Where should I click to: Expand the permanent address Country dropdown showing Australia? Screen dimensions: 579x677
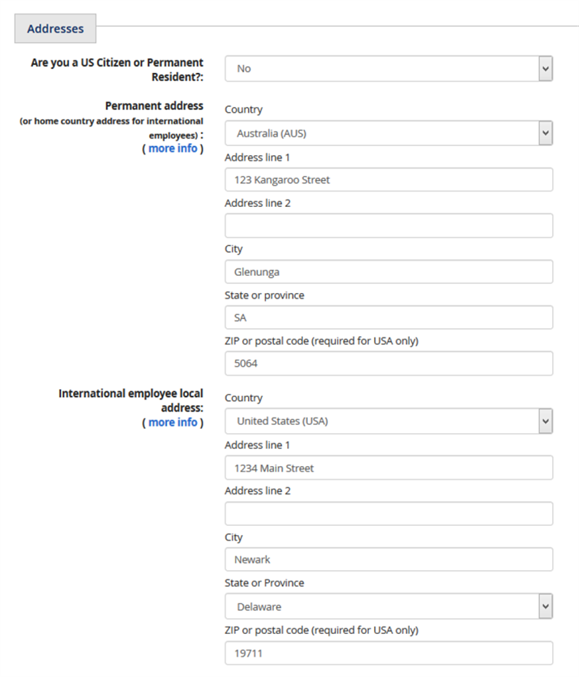tap(389, 133)
